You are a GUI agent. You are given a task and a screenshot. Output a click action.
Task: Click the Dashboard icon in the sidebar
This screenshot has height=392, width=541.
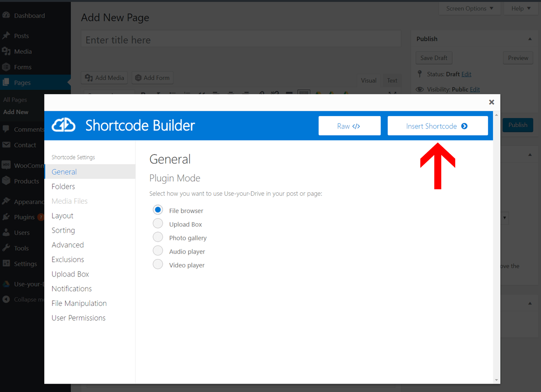point(6,15)
